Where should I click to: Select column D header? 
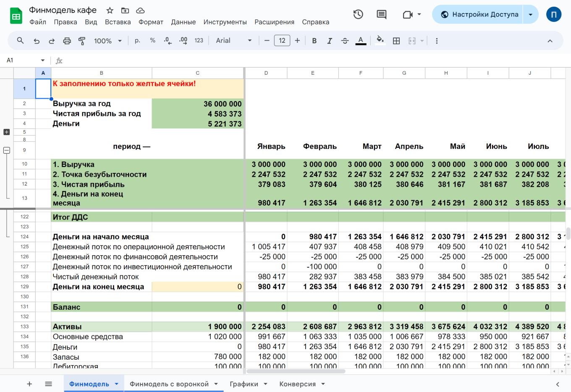tap(266, 73)
